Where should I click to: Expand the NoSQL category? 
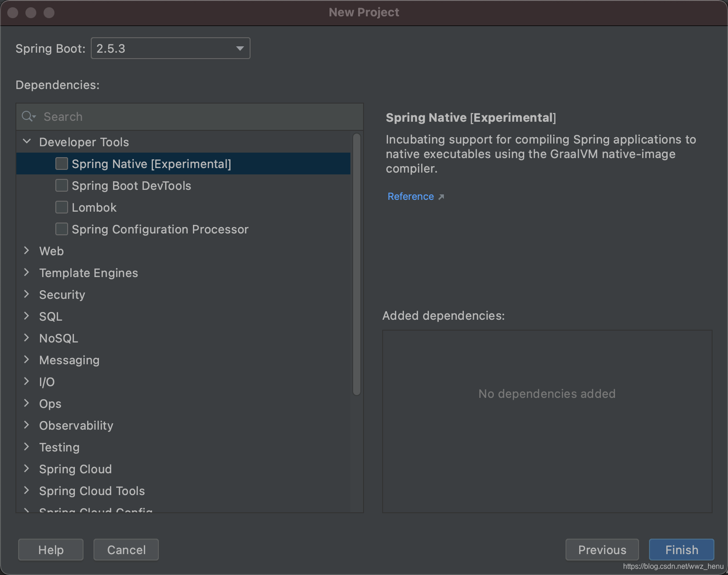pyautogui.click(x=27, y=338)
